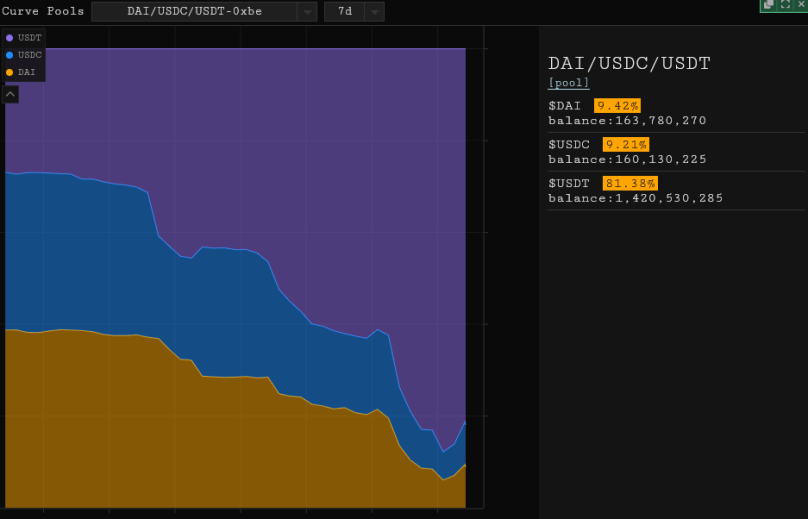Click the 9.42% DAI percentage badge
808x519 pixels.
617,106
